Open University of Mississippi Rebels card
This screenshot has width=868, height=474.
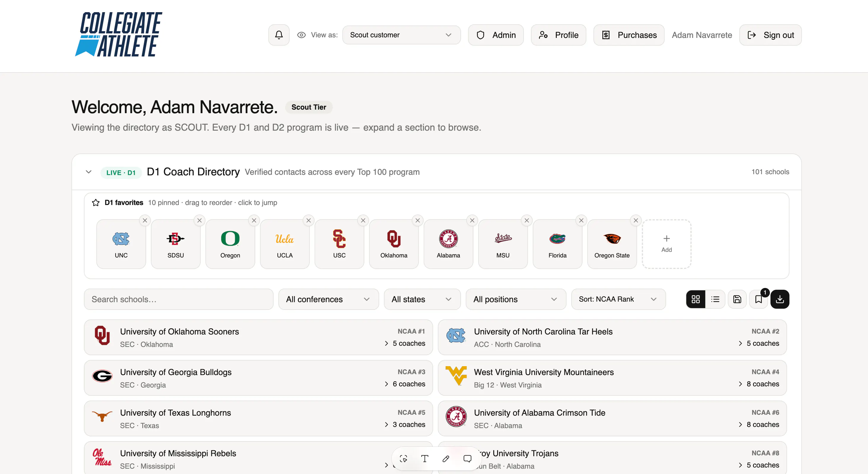(x=259, y=458)
